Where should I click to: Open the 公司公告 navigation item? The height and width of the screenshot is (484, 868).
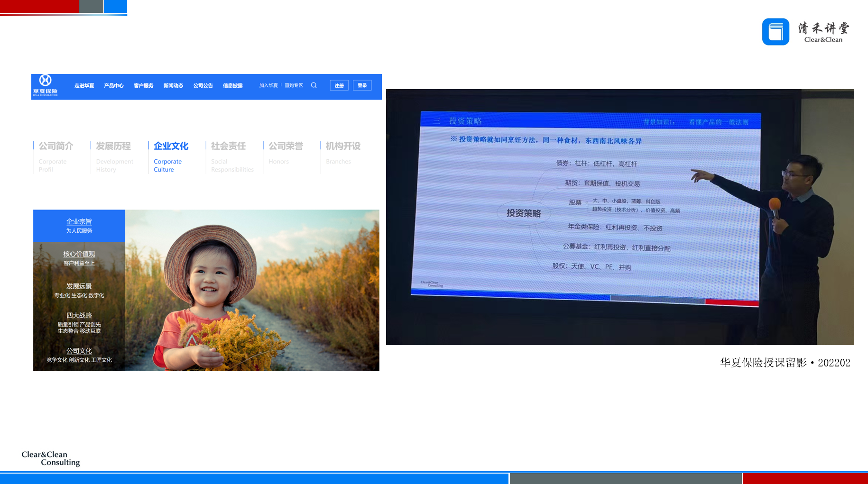click(x=203, y=86)
